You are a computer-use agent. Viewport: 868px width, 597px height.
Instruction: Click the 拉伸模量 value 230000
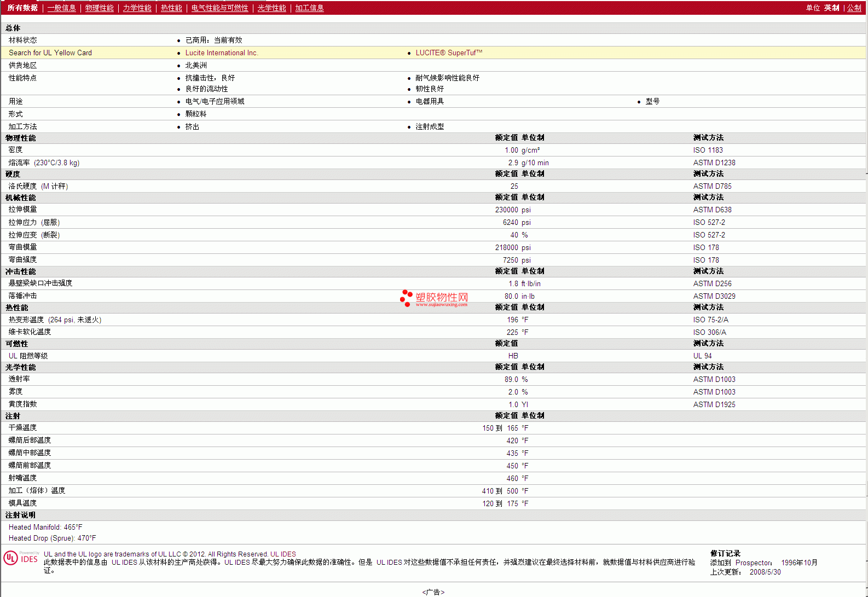[507, 210]
